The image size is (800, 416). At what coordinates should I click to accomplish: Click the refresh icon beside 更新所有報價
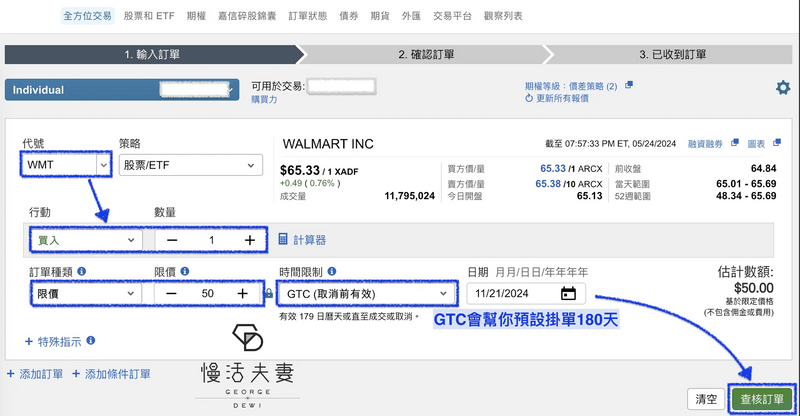pos(529,98)
